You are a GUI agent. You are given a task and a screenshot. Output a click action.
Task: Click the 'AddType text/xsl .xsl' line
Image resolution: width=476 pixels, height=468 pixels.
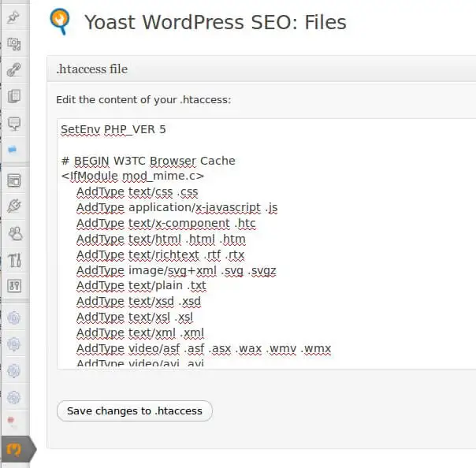135,318
